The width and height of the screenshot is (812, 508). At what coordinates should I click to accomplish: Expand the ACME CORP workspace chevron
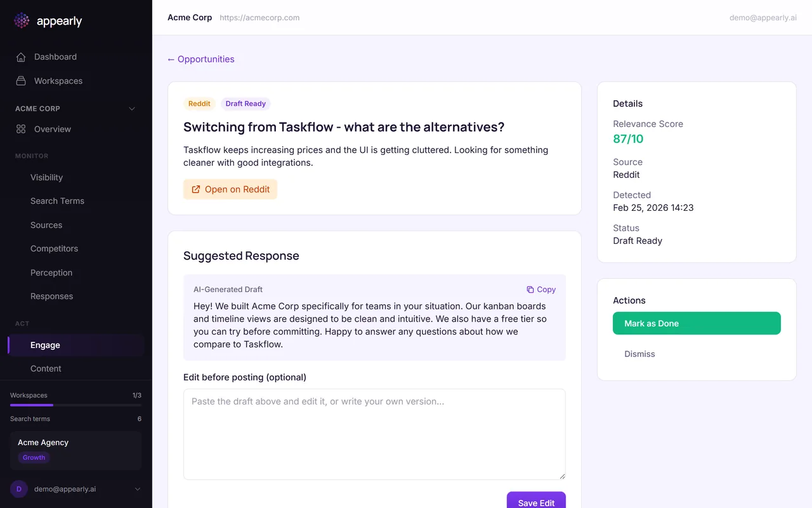132,109
